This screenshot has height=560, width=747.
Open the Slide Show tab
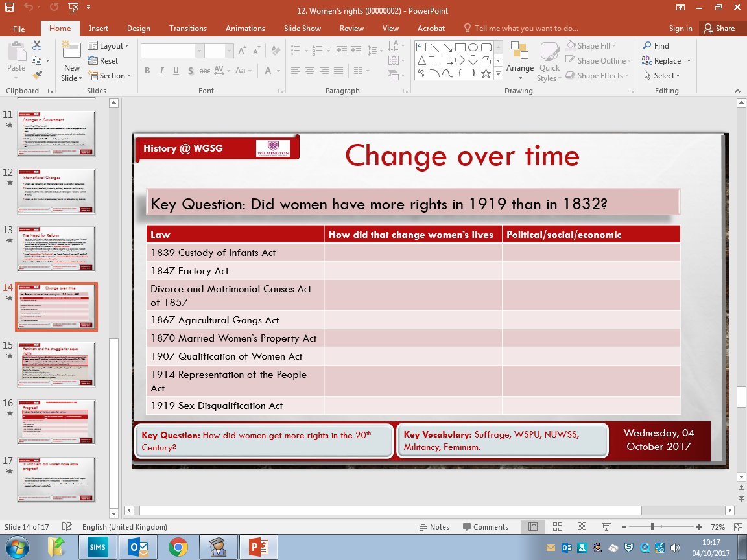pos(303,29)
